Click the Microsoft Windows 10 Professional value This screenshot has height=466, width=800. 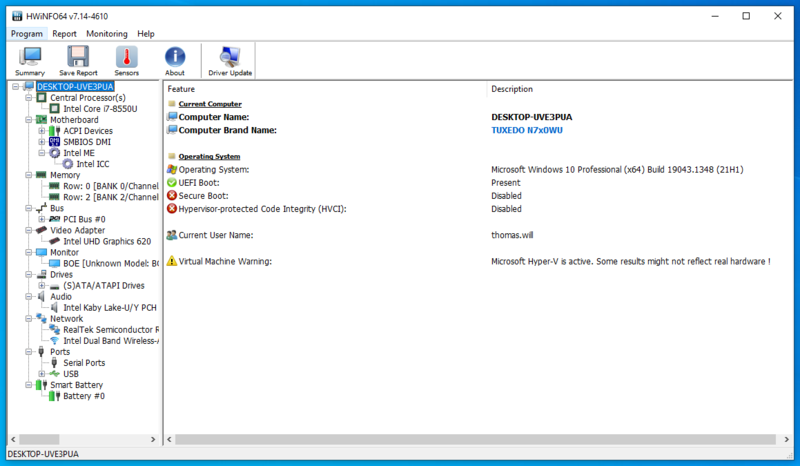[617, 169]
